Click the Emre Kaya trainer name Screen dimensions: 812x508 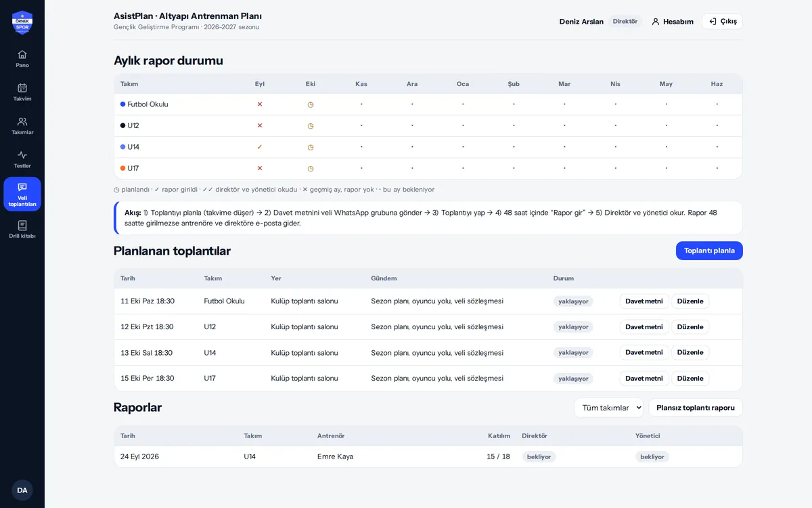[x=335, y=457]
